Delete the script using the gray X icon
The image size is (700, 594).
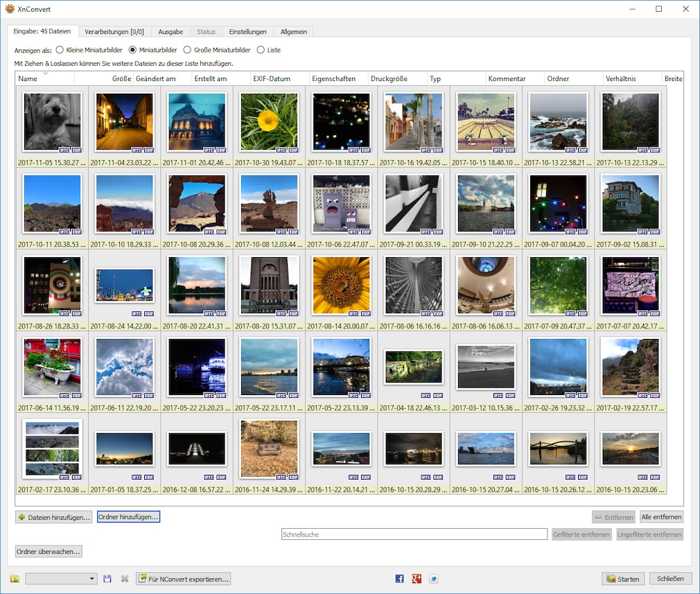(x=125, y=579)
